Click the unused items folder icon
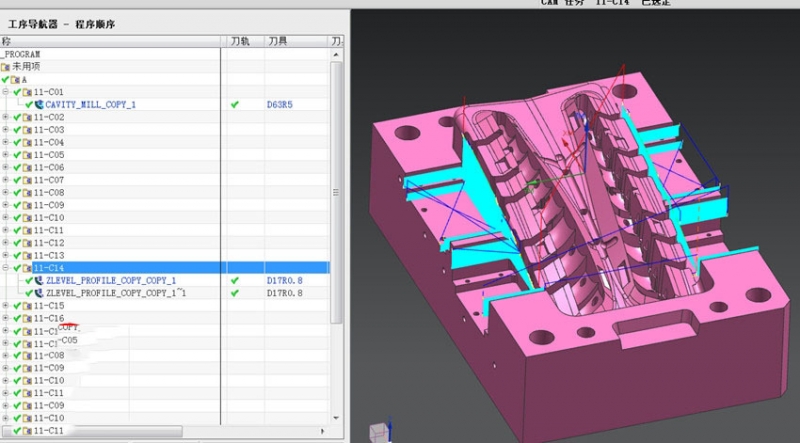The height and width of the screenshot is (443, 800). pos(6,67)
